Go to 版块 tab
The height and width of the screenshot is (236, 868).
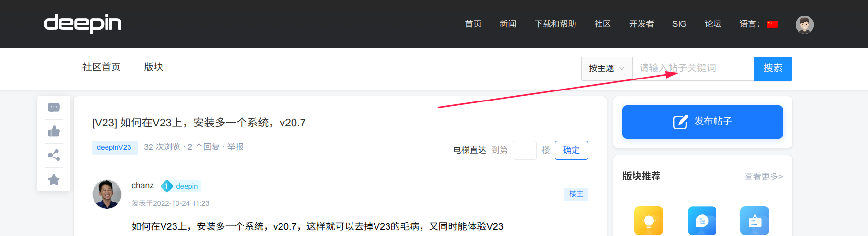153,67
